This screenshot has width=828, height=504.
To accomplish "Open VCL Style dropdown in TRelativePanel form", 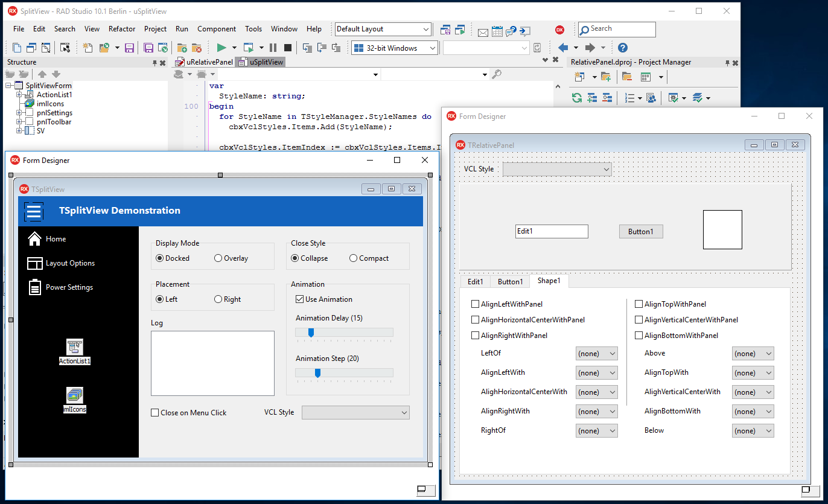I will pyautogui.click(x=557, y=170).
